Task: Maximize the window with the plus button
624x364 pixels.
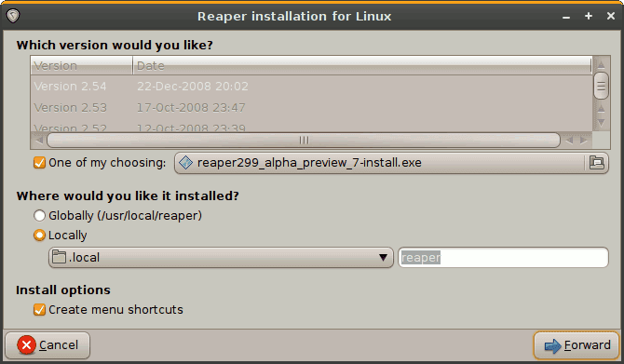Action: 589,16
